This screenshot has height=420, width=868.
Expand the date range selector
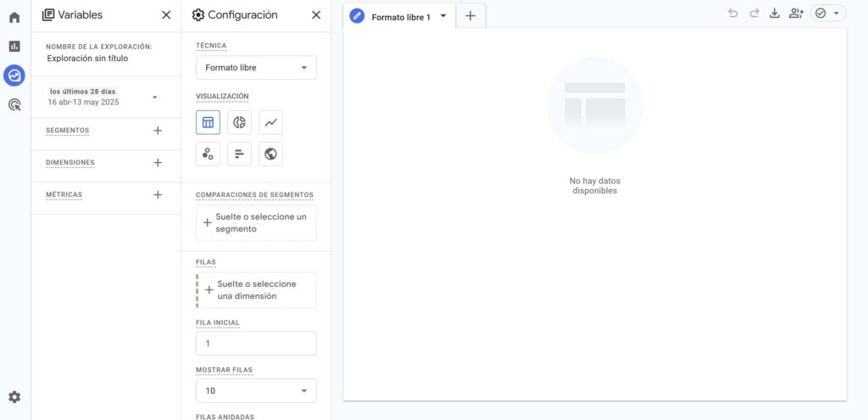[x=154, y=97]
